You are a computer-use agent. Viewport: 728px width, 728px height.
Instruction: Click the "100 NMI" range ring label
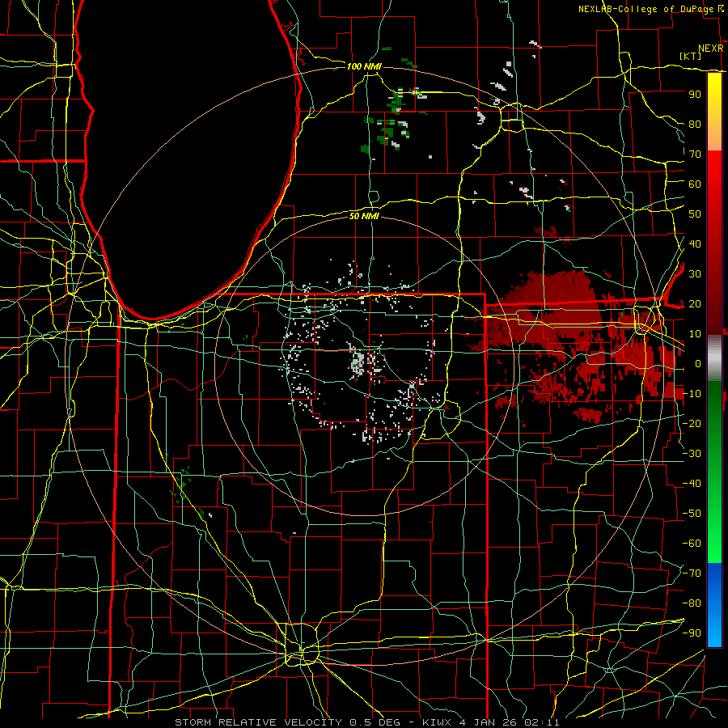point(364,66)
